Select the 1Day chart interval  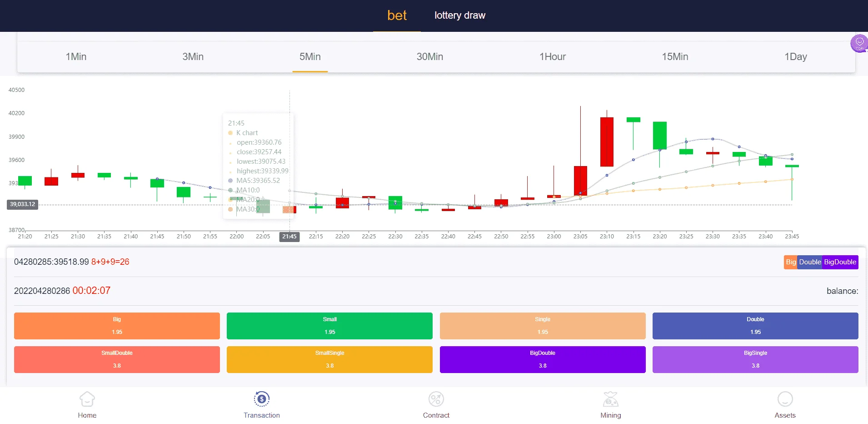coord(796,57)
